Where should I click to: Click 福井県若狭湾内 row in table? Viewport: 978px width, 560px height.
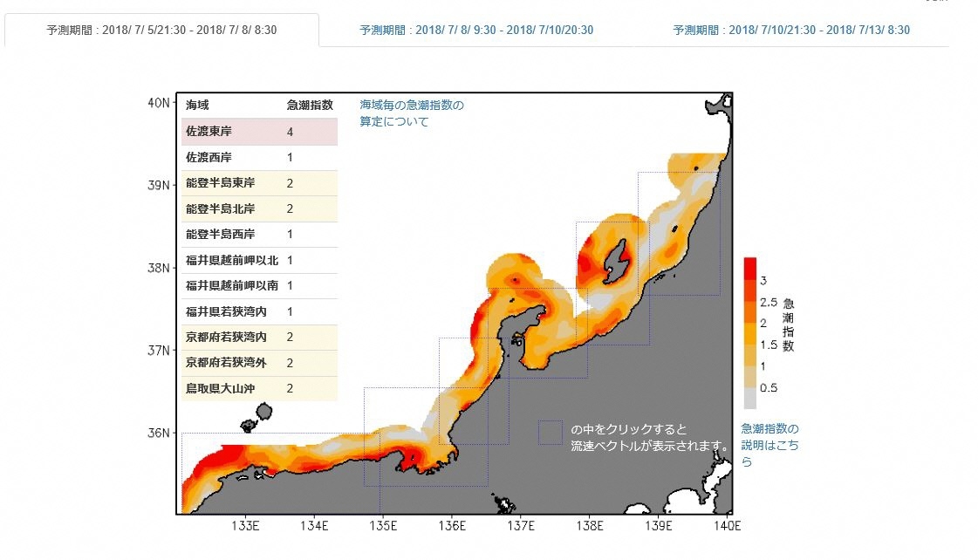tap(259, 311)
